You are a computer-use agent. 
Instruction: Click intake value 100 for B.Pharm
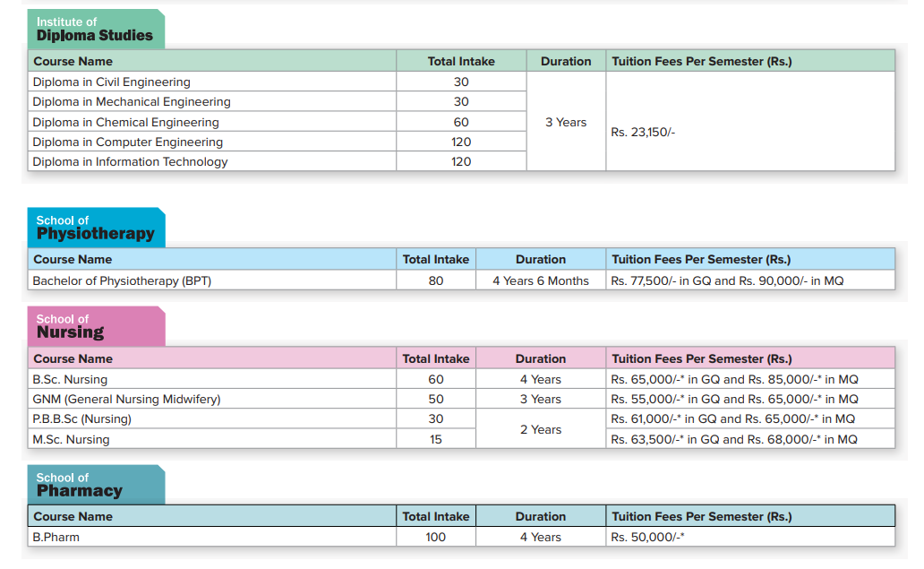click(436, 537)
